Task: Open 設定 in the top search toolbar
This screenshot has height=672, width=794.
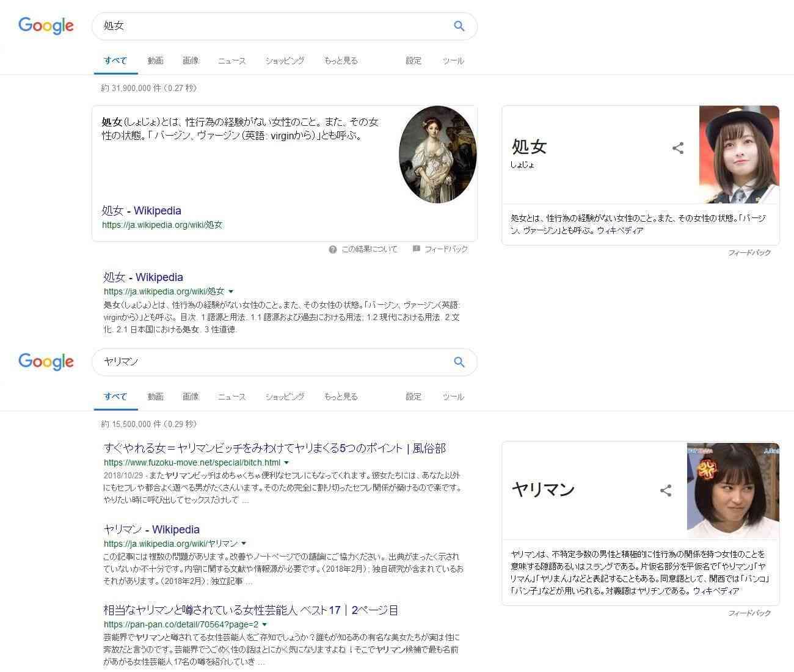Action: point(413,60)
